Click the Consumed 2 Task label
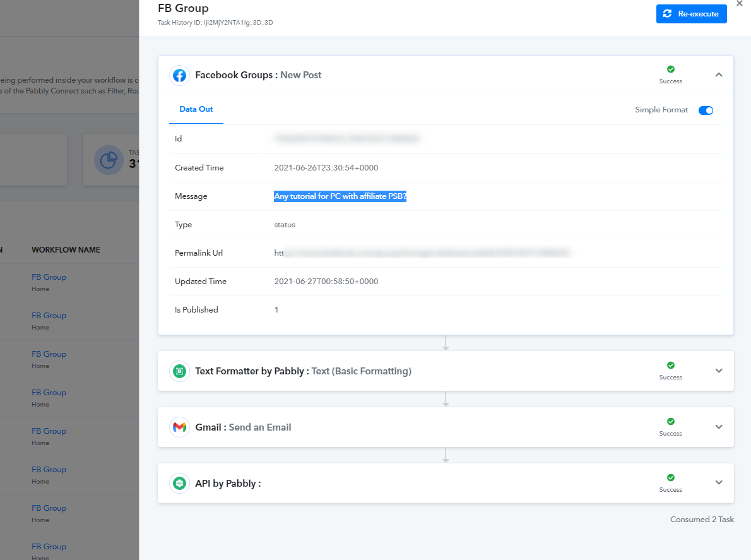Screen dimensions: 751x560 [702, 520]
